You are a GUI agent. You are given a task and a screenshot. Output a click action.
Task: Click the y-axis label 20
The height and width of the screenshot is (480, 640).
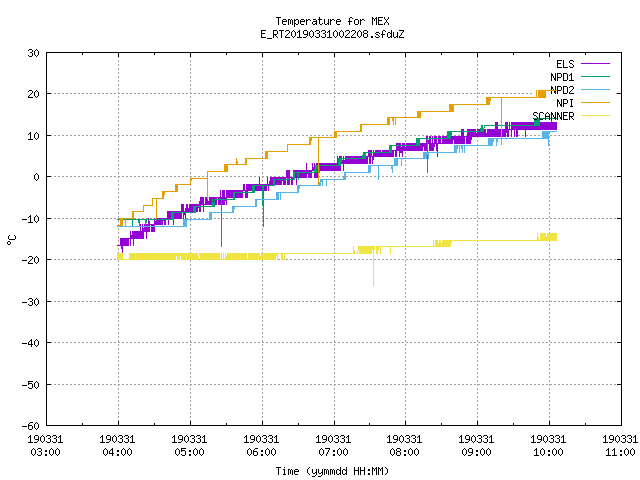tap(33, 94)
